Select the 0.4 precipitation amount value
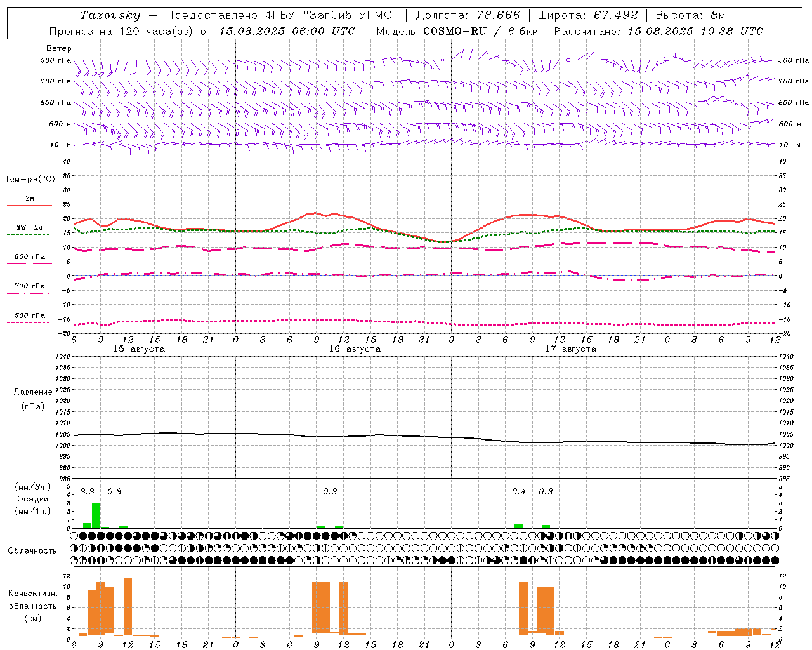 pos(519,492)
